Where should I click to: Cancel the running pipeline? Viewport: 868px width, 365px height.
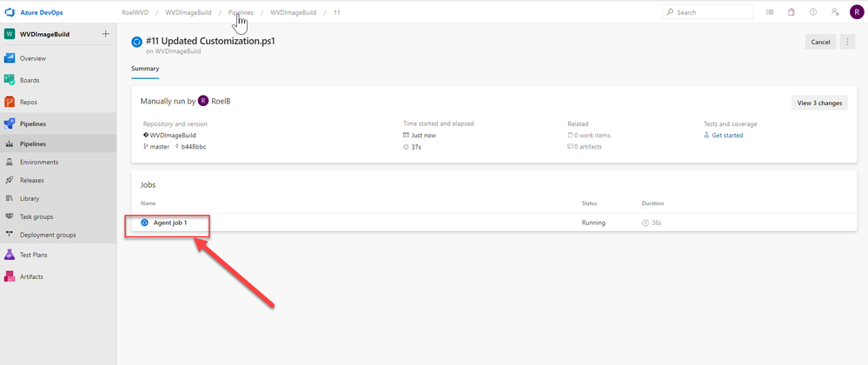[820, 42]
